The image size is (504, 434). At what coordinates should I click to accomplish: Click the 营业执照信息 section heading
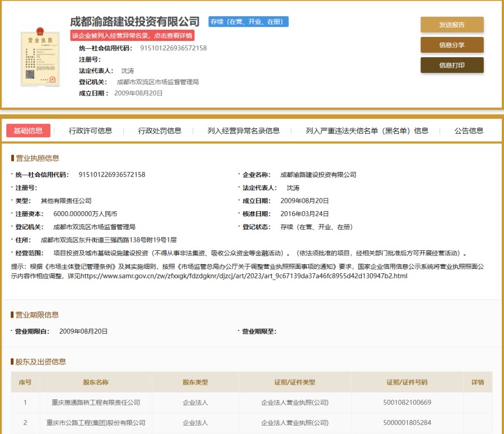click(x=38, y=158)
